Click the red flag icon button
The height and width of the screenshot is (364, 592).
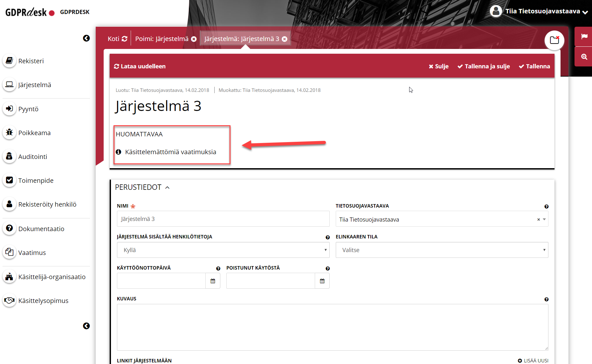click(x=584, y=37)
